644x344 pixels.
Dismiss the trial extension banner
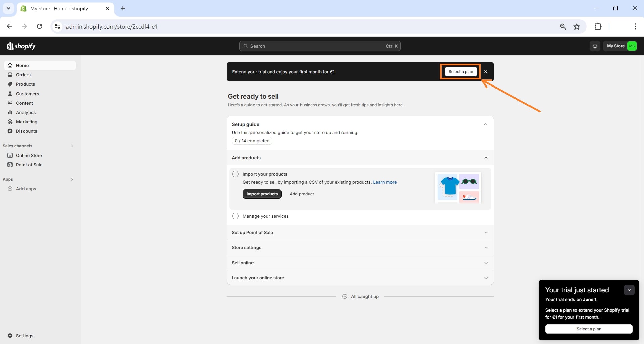(x=486, y=72)
